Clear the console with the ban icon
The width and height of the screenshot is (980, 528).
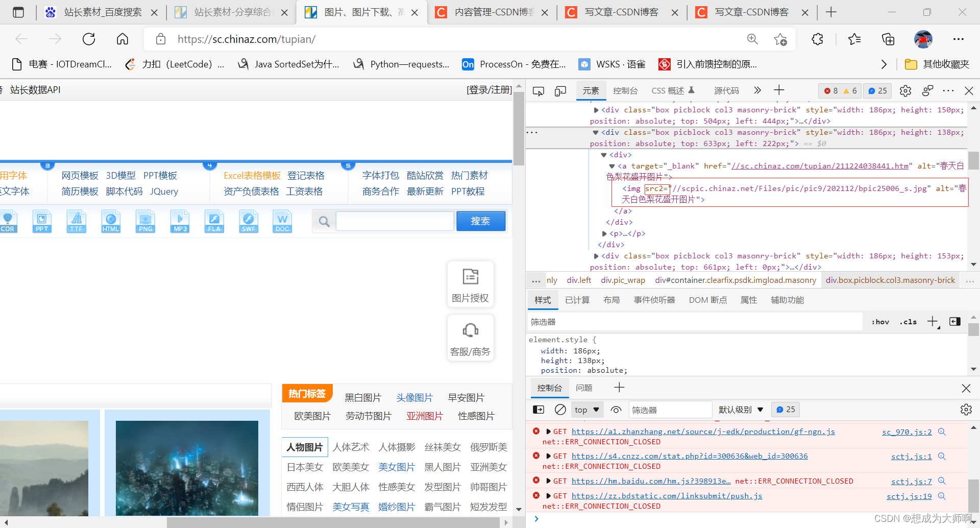[x=560, y=410]
